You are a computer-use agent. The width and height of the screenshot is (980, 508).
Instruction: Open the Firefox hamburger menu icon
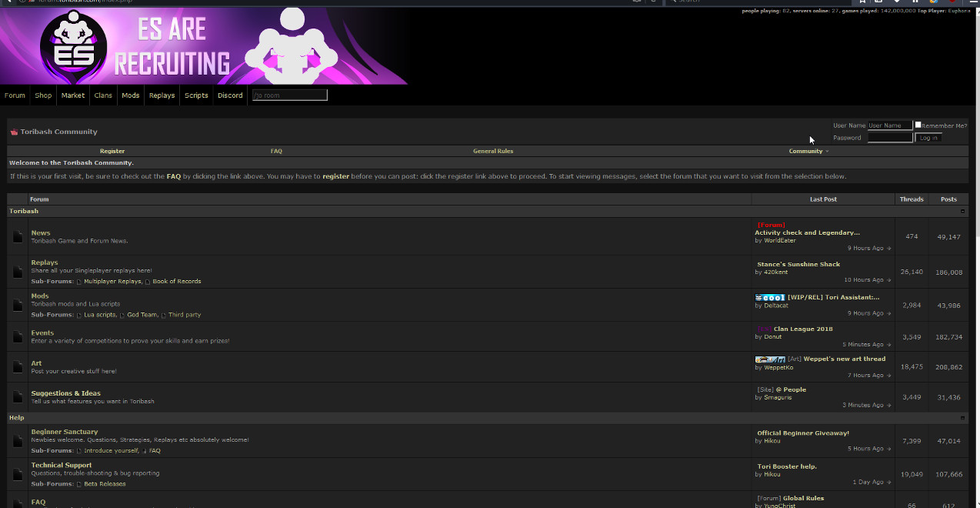(974, 2)
